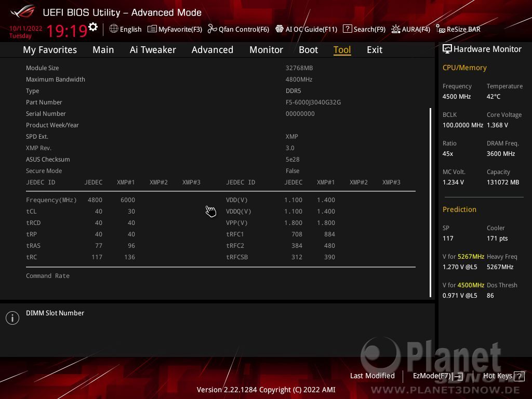Viewport: 532px width, 399px height.
Task: Click the Qfan Control fan icon
Action: 212,29
